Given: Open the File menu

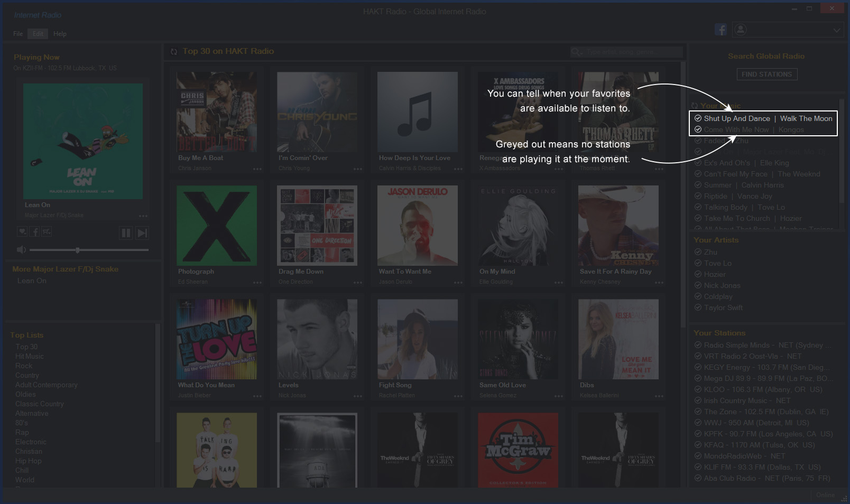Looking at the screenshot, I should pyautogui.click(x=18, y=34).
